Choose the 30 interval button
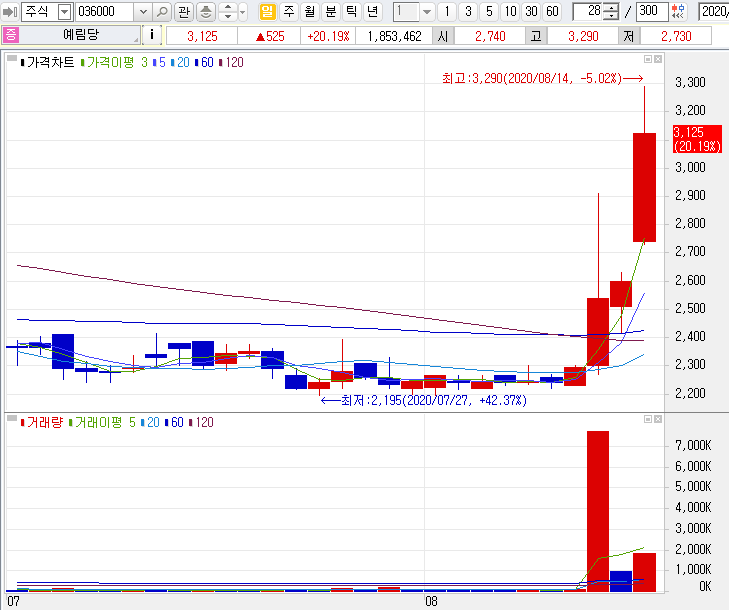Screen dimensions: 729x610 pyautogui.click(x=531, y=12)
